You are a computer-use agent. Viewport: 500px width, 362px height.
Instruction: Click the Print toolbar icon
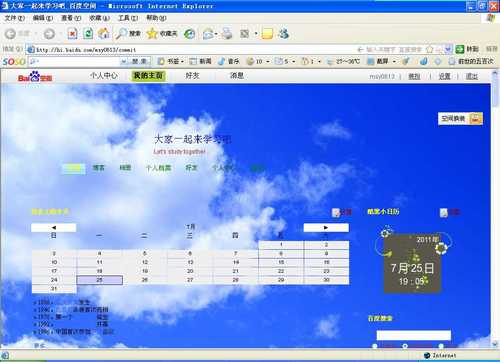pyautogui.click(x=227, y=34)
